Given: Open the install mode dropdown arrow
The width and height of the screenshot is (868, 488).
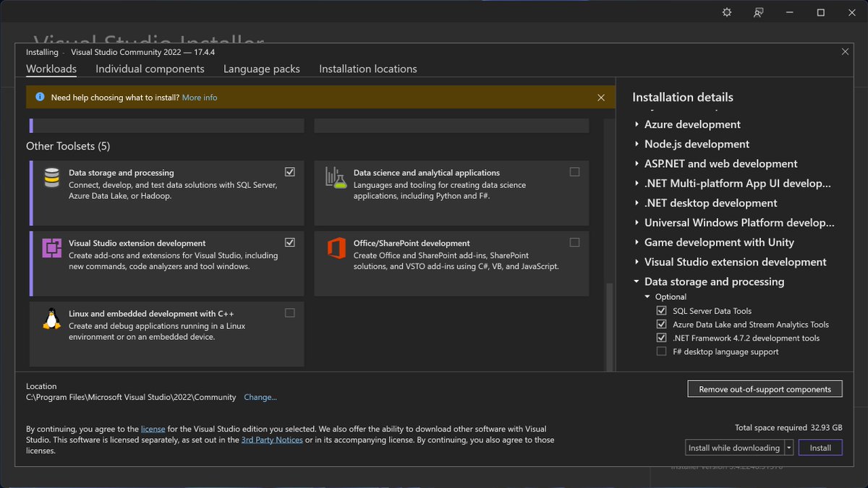Looking at the screenshot, I should pos(789,448).
